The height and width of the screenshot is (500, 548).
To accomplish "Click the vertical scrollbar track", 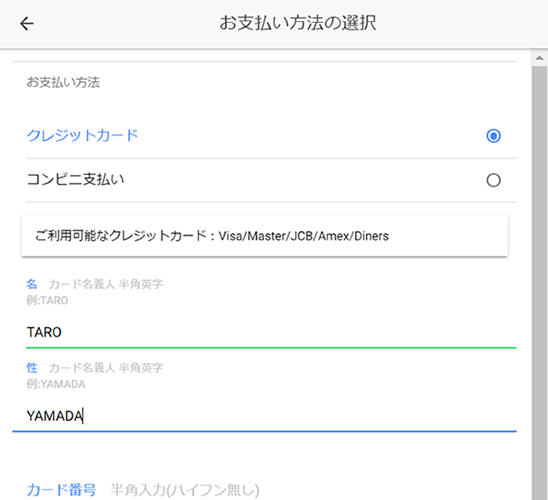I will click(539, 283).
